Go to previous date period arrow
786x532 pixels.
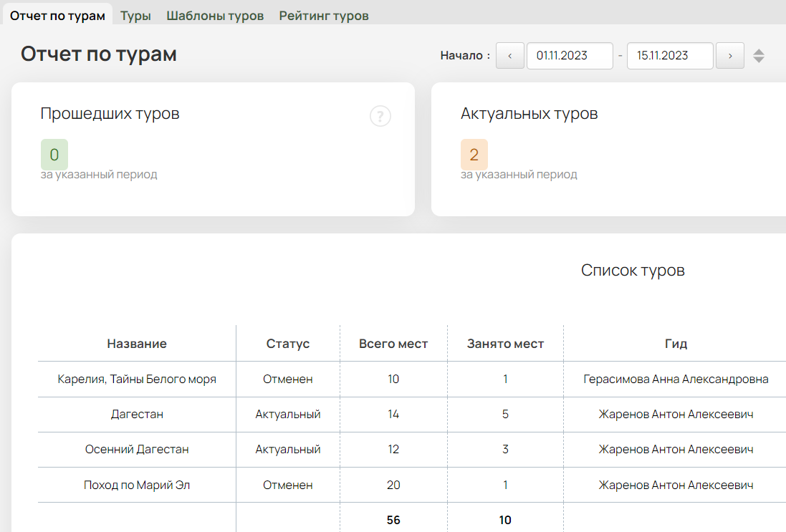[510, 56]
